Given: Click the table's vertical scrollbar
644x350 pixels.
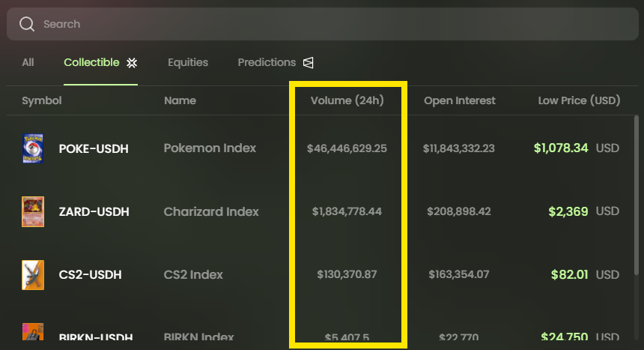Looking at the screenshot, I should tap(637, 196).
